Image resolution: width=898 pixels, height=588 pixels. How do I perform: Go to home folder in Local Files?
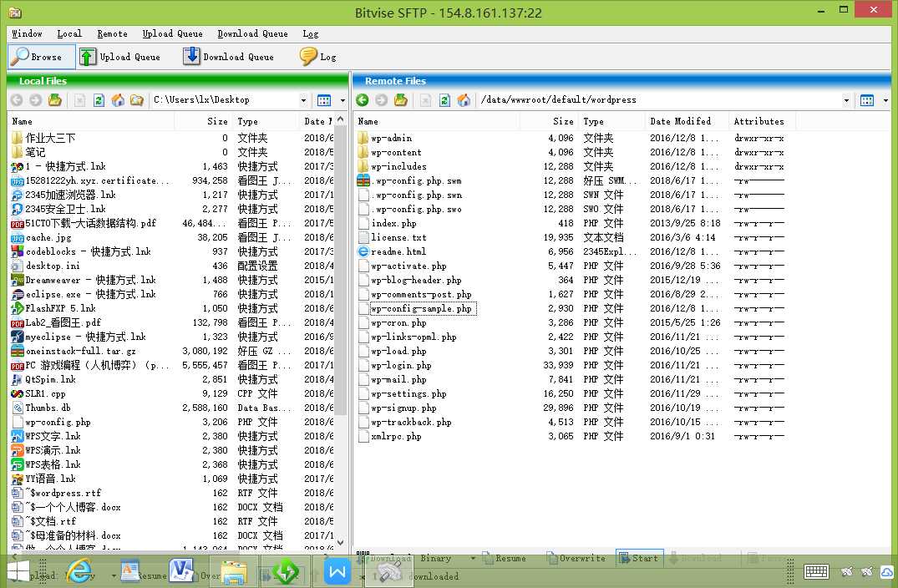118,100
